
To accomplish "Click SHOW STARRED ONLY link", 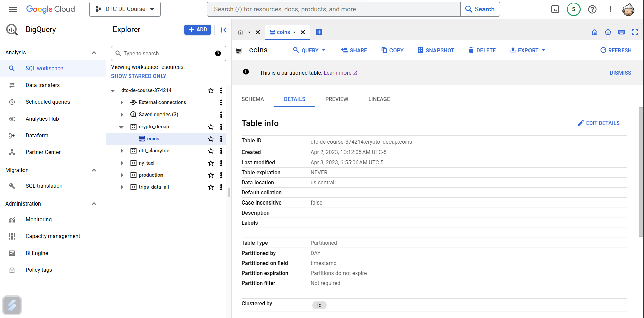I will 139,76.
